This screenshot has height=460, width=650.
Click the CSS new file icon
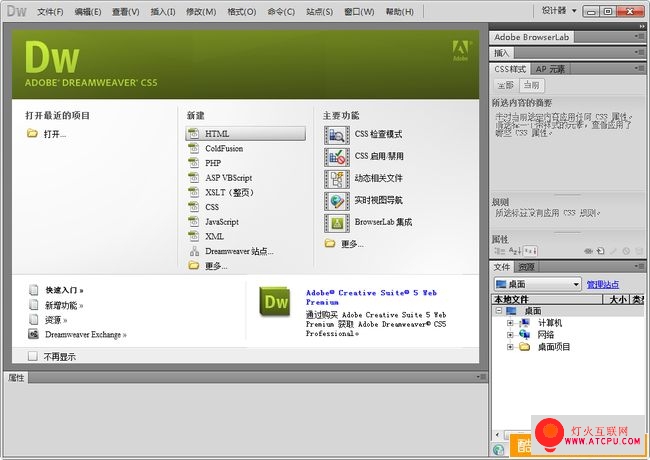(x=193, y=207)
